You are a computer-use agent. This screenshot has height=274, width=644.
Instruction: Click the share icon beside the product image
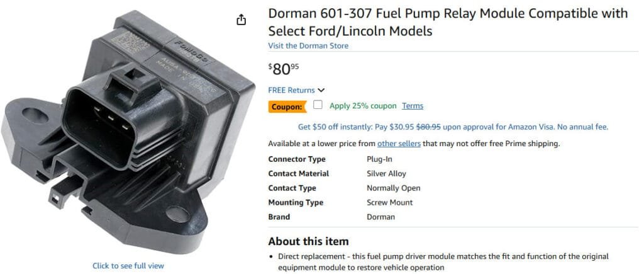coord(241,20)
